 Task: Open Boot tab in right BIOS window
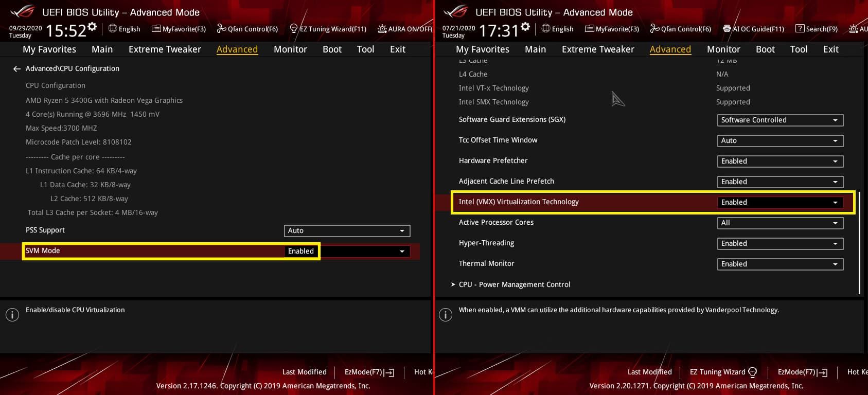(x=765, y=49)
